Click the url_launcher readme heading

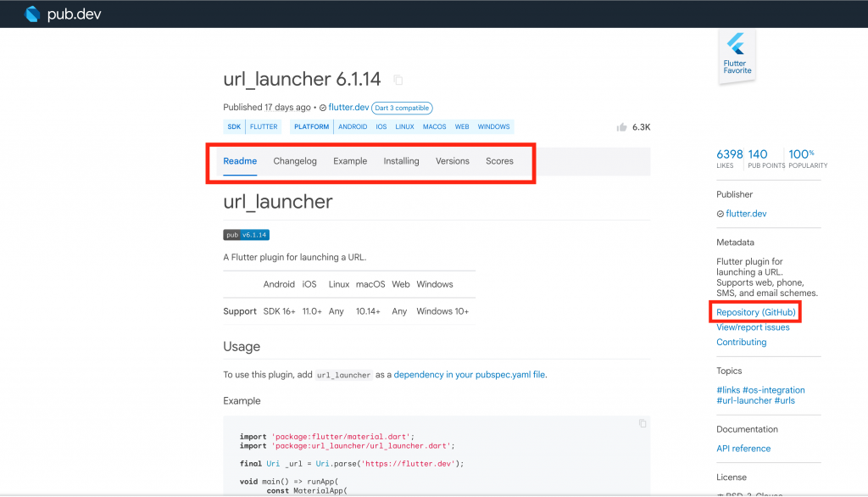(278, 202)
